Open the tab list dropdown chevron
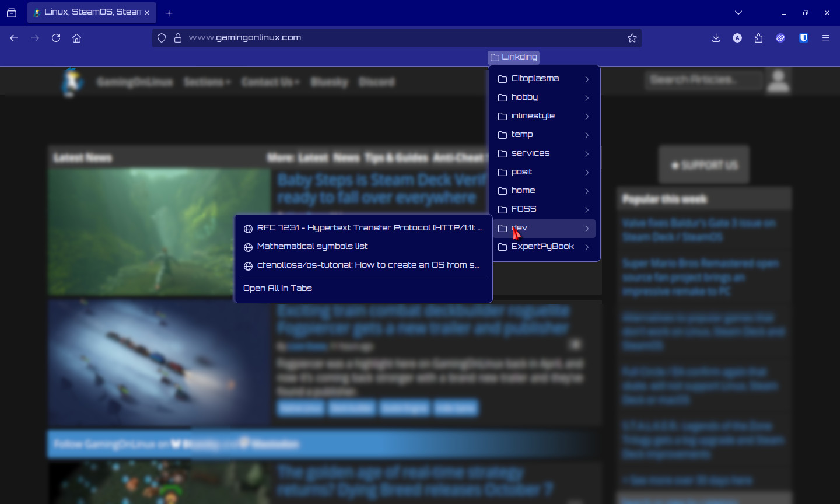This screenshot has height=504, width=840. click(x=738, y=12)
